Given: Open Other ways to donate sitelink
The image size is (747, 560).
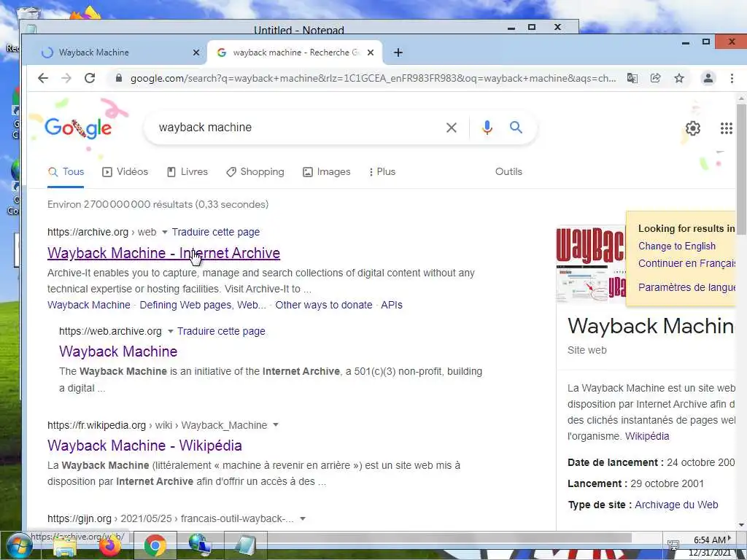Looking at the screenshot, I should pos(323,305).
